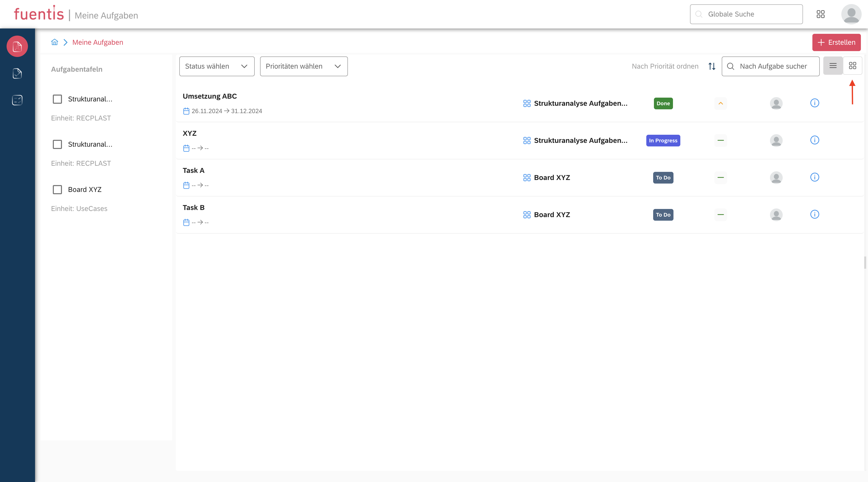The width and height of the screenshot is (868, 482).
Task: Open the Prioritäten wählen dropdown
Action: (x=304, y=66)
